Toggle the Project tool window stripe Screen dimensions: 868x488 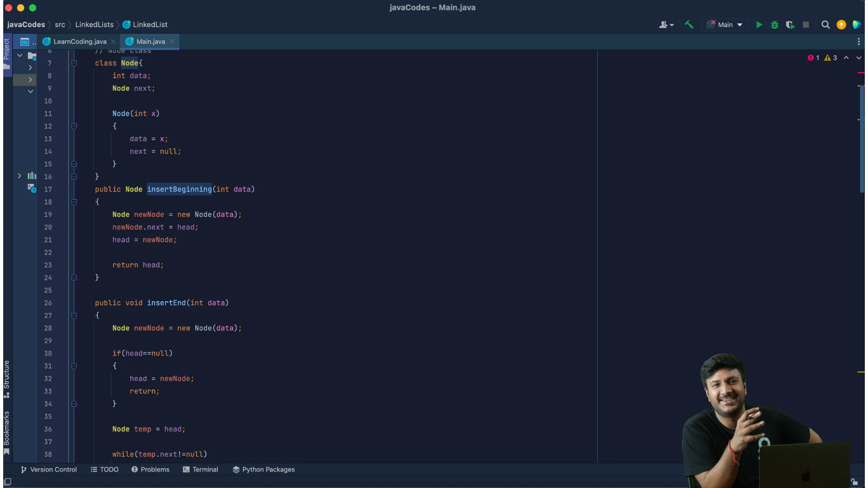pos(7,54)
